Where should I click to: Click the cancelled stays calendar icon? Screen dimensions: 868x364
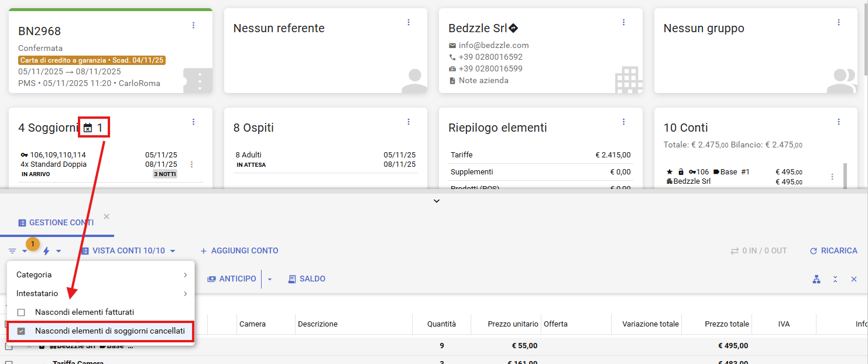(88, 128)
